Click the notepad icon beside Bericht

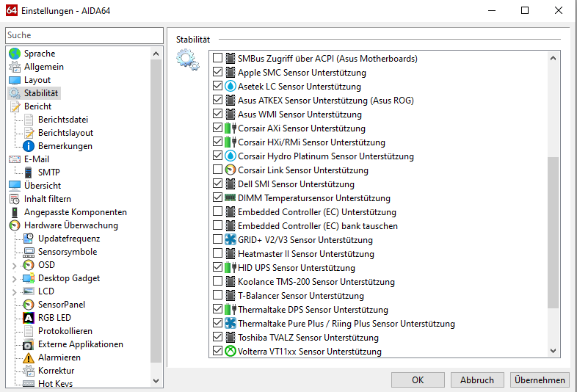point(15,106)
